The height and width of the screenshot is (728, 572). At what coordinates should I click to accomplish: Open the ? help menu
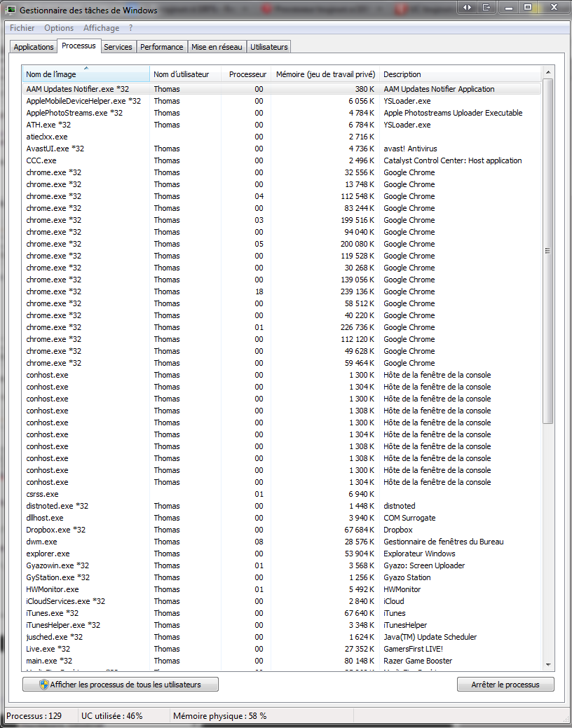tap(131, 28)
